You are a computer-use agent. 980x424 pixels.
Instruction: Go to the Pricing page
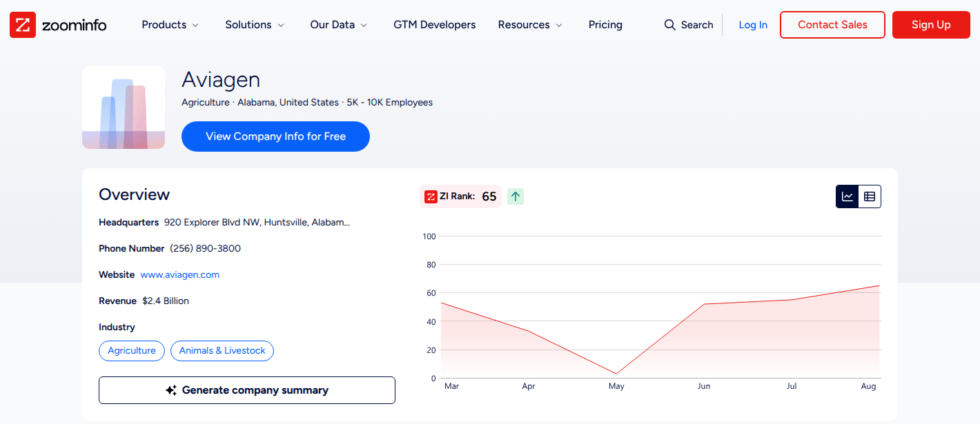[605, 25]
